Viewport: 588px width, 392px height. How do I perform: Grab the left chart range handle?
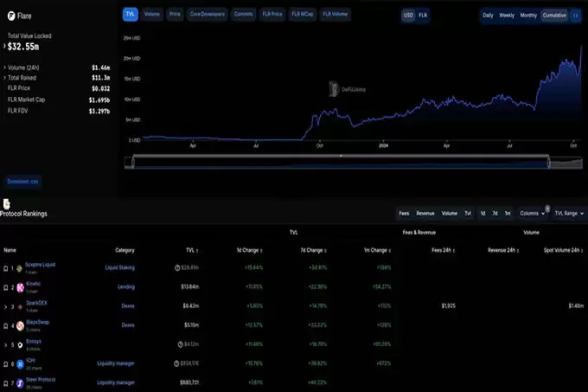133,163
